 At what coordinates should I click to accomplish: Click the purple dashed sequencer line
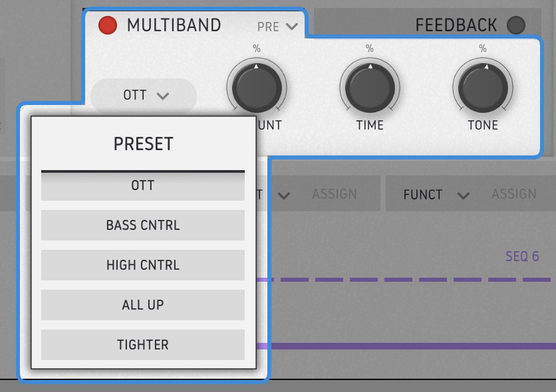coord(399,280)
